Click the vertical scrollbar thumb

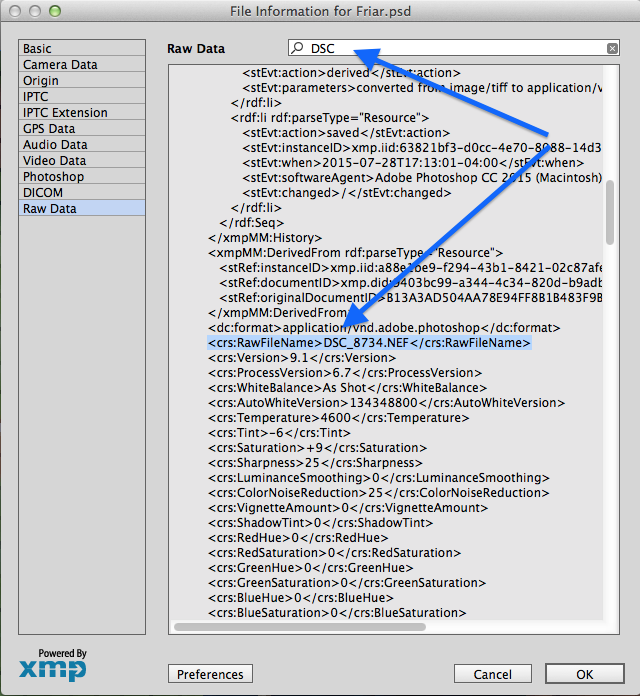click(x=610, y=212)
